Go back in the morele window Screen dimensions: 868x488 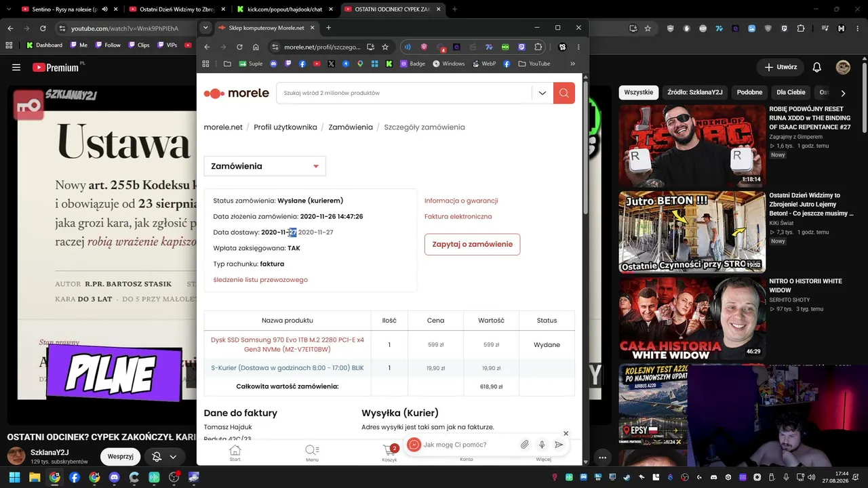(208, 47)
